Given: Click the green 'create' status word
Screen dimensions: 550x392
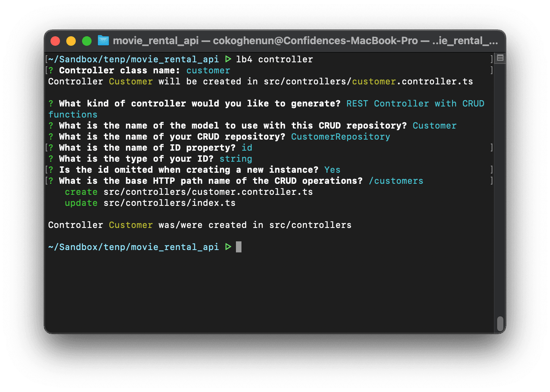Looking at the screenshot, I should pyautogui.click(x=81, y=192).
